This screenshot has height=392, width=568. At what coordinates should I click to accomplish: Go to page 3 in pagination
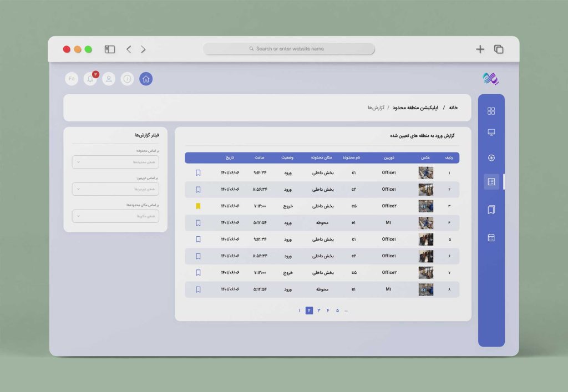pos(319,310)
